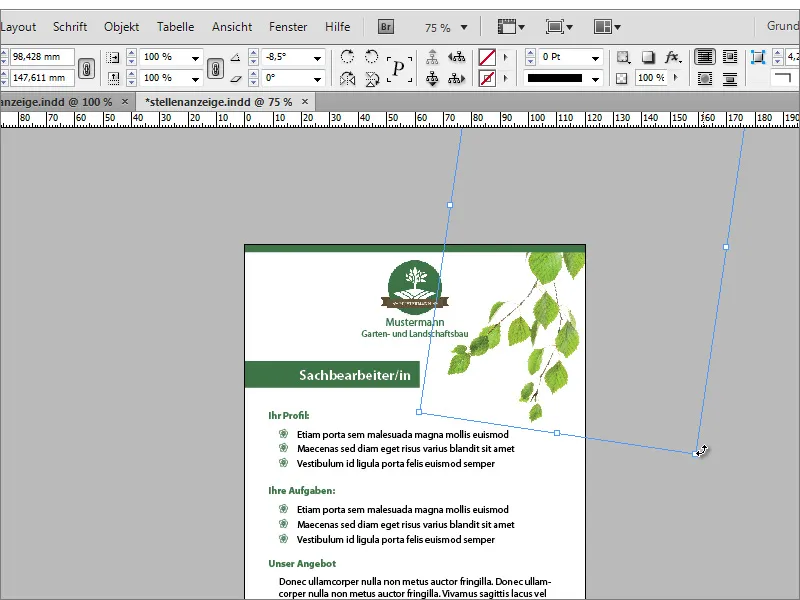This screenshot has width=800, height=600.
Task: Open the Schrift menu
Action: pyautogui.click(x=70, y=27)
